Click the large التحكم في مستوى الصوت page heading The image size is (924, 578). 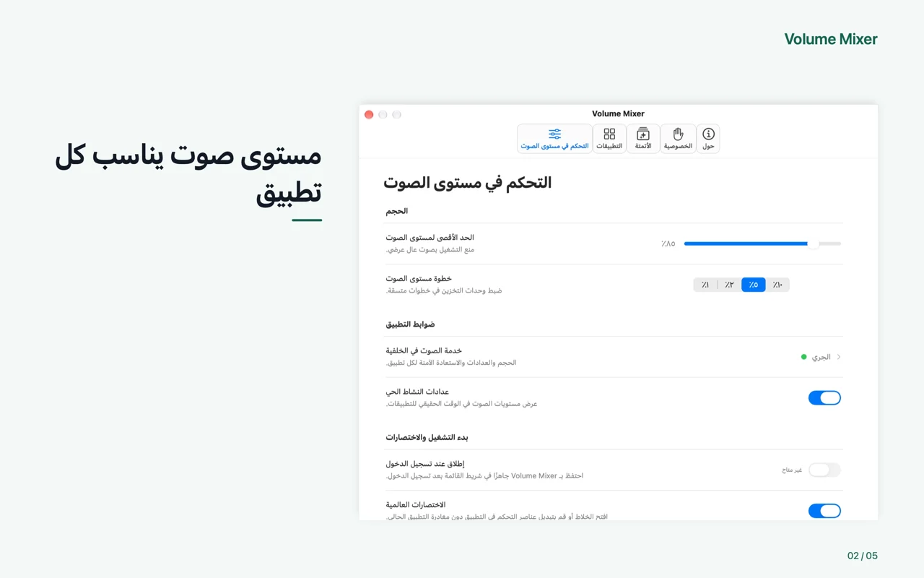pyautogui.click(x=467, y=183)
